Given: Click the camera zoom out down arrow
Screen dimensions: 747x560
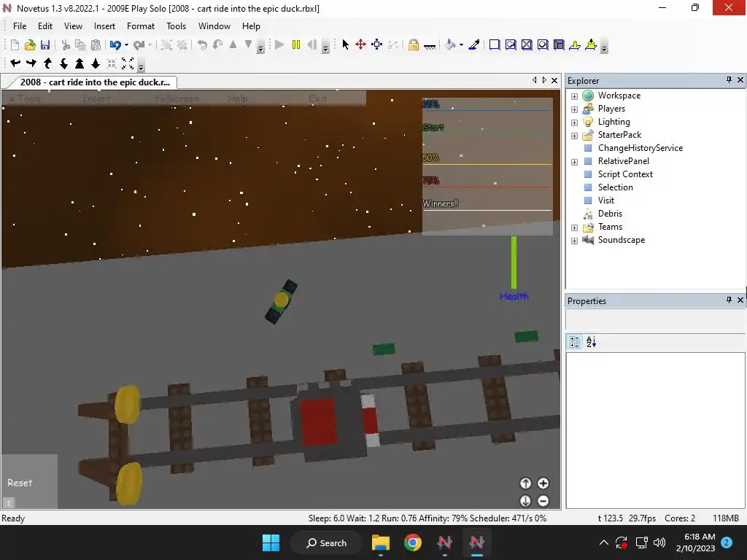Looking at the screenshot, I should pos(96,63).
